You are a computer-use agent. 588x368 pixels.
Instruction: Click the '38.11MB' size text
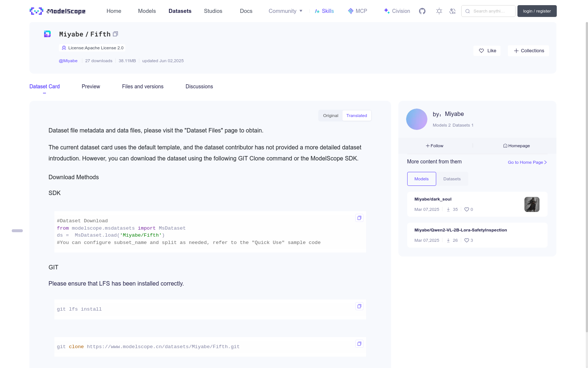coord(127,61)
